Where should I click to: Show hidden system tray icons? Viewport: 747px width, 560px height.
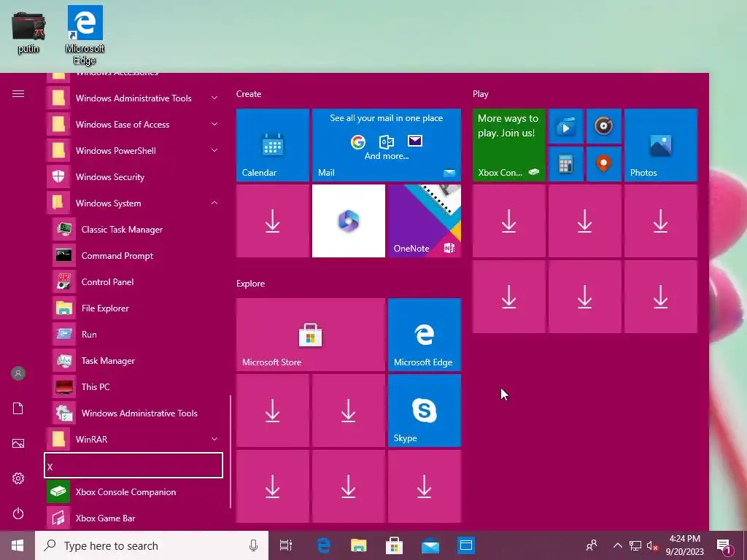click(617, 545)
